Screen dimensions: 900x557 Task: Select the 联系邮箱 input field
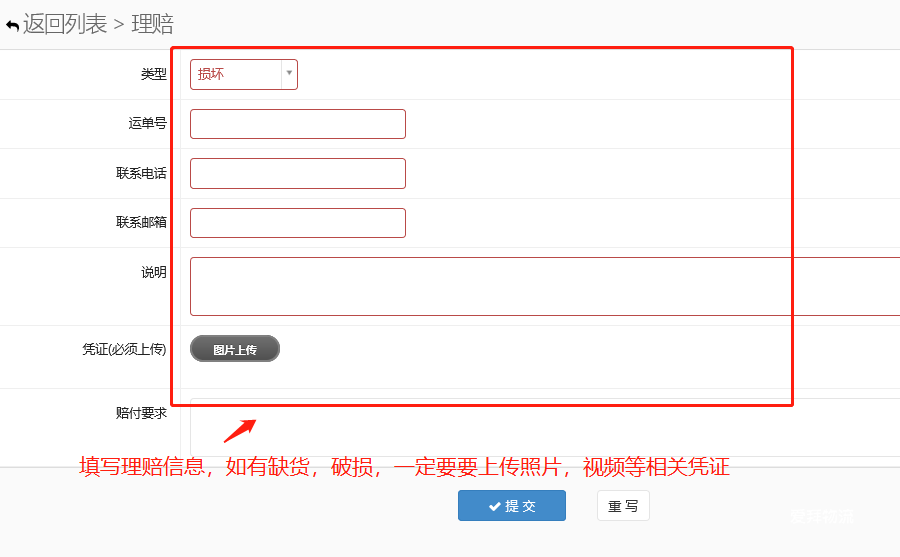point(297,223)
